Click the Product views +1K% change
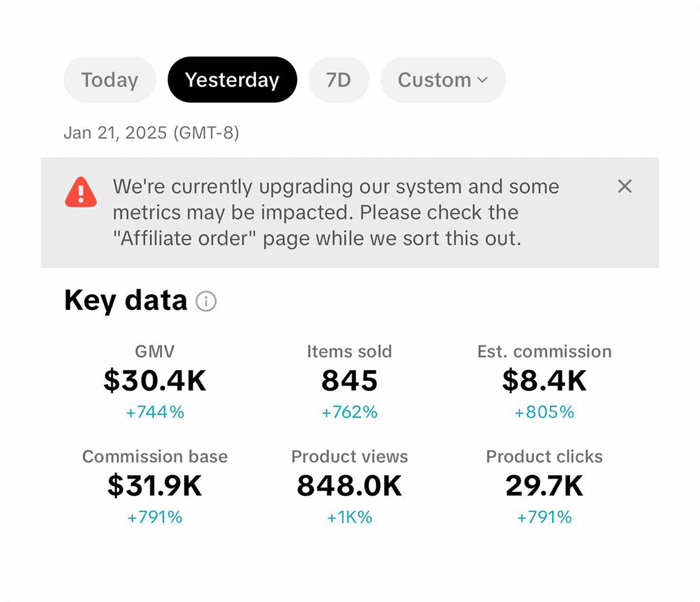Image resolution: width=700 pixels, height=602 pixels. coord(349,517)
